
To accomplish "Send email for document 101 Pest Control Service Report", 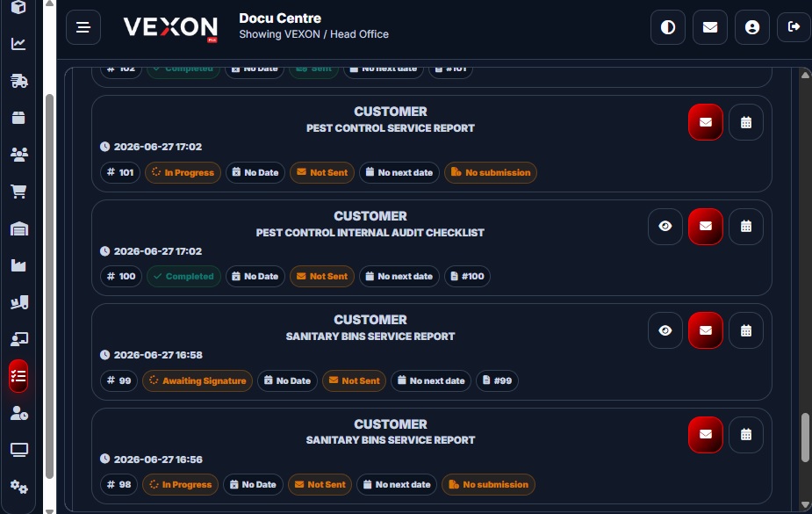I will point(705,122).
